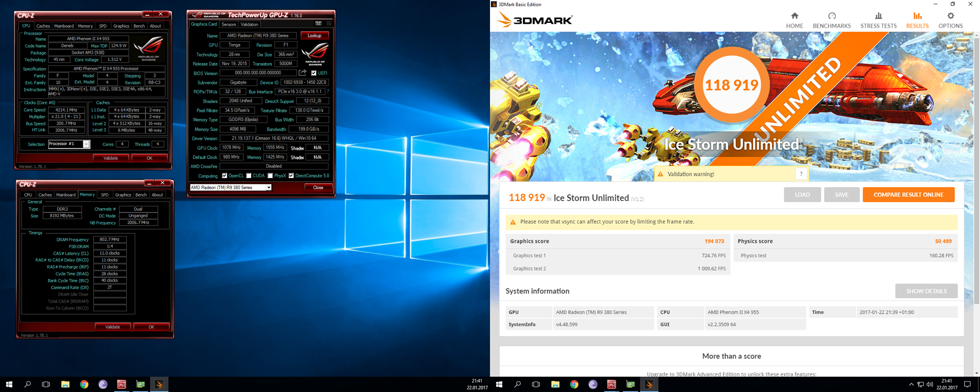Click COMPARE RESULT ONLINE button
The height and width of the screenshot is (392, 980).
pyautogui.click(x=908, y=195)
